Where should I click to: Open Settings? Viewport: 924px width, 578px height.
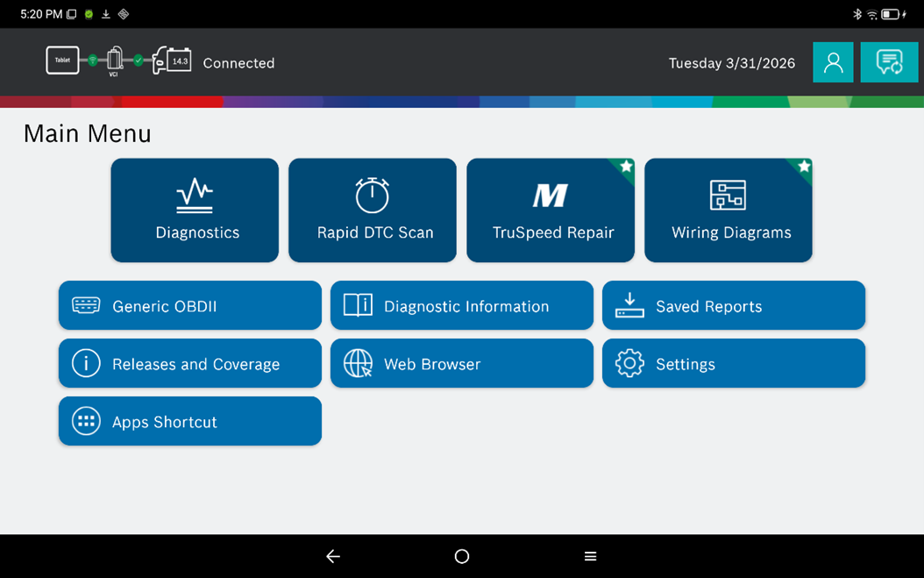(x=734, y=364)
